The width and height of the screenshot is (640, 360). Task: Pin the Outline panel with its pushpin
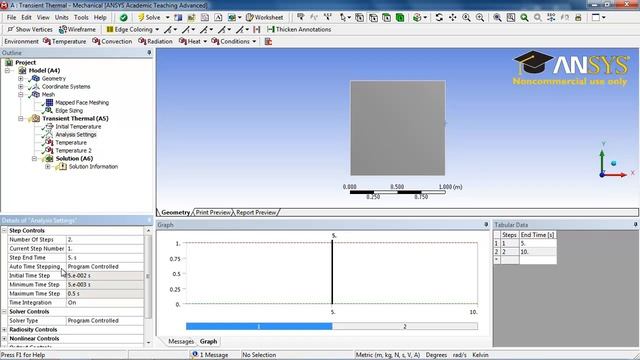(x=149, y=53)
